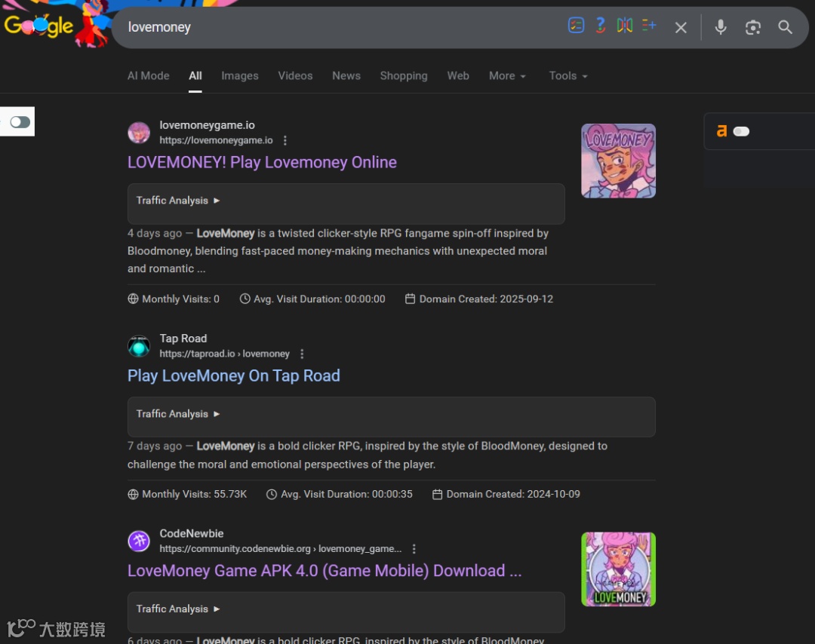Screen dimensions: 815x644
Task: Click the '4 days ago' snippet text
Action: tap(155, 233)
